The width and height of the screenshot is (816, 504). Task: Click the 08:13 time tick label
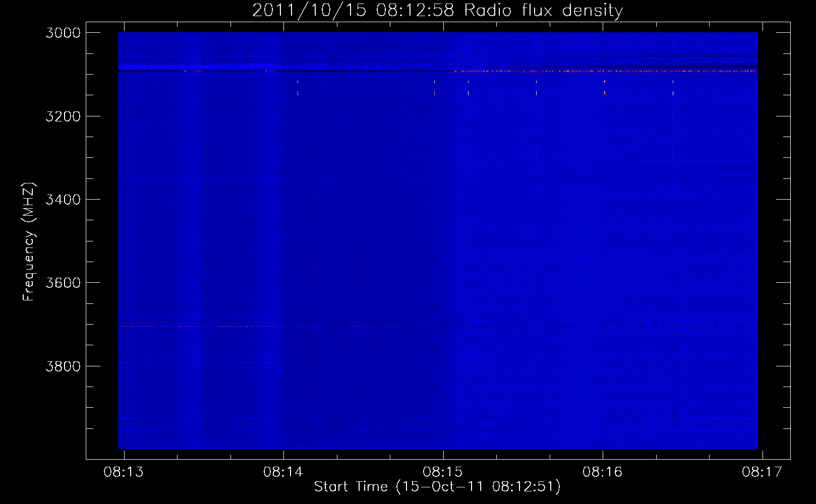[124, 472]
